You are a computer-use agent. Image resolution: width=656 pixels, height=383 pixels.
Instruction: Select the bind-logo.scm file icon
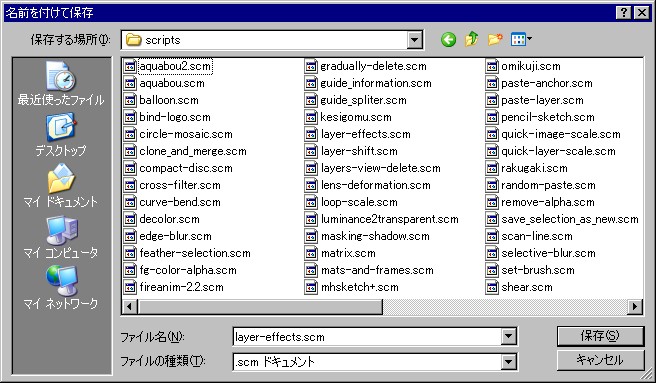point(130,117)
